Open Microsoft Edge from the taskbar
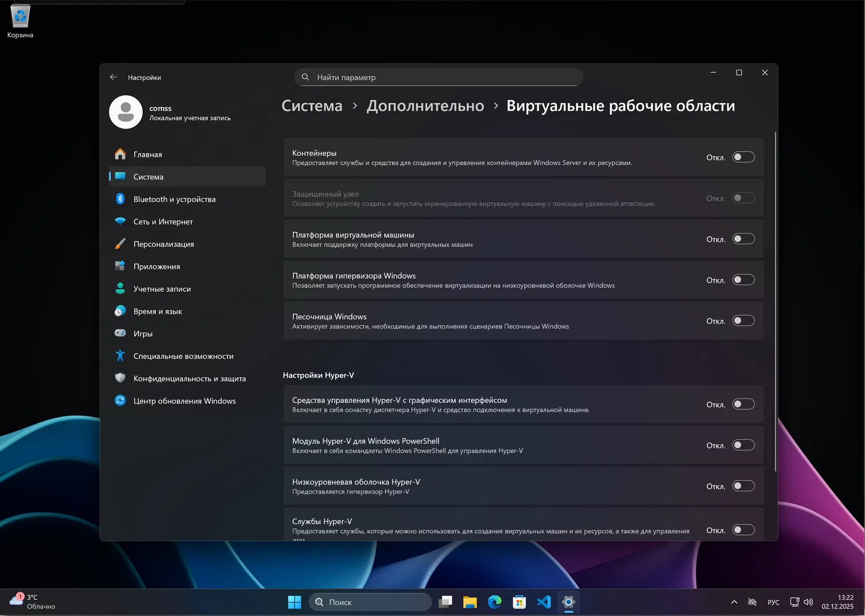This screenshot has width=865, height=616. (495, 602)
